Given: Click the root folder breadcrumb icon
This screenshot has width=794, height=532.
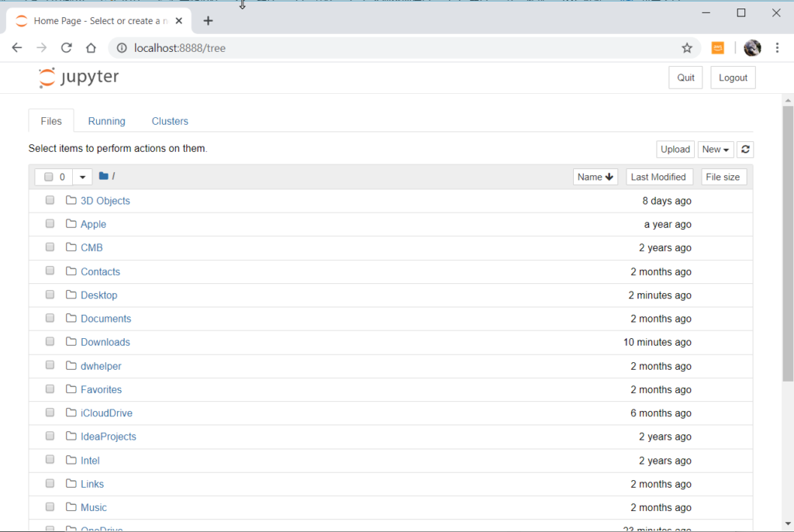Looking at the screenshot, I should [x=104, y=177].
